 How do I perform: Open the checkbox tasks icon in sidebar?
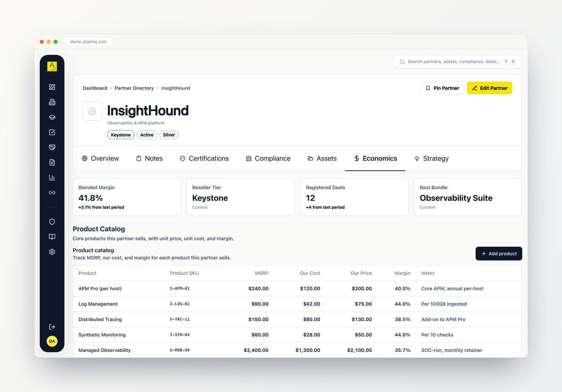coord(52,132)
